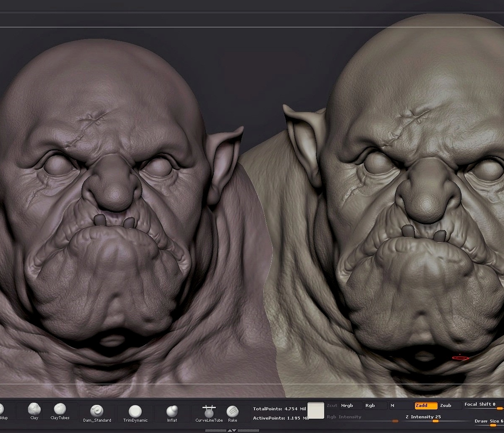The height and width of the screenshot is (433, 504).
Task: Expand the bottom shelf divider arrows
Action: 232,430
